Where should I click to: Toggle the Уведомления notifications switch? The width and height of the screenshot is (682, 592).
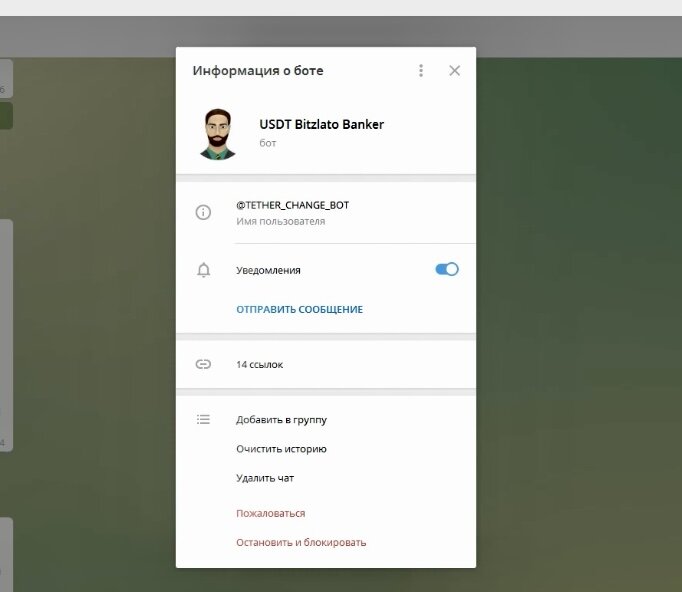(447, 269)
